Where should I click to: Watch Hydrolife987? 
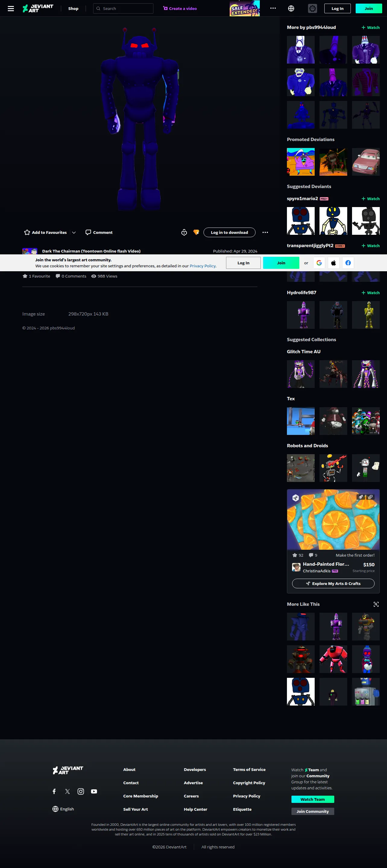[370, 293]
